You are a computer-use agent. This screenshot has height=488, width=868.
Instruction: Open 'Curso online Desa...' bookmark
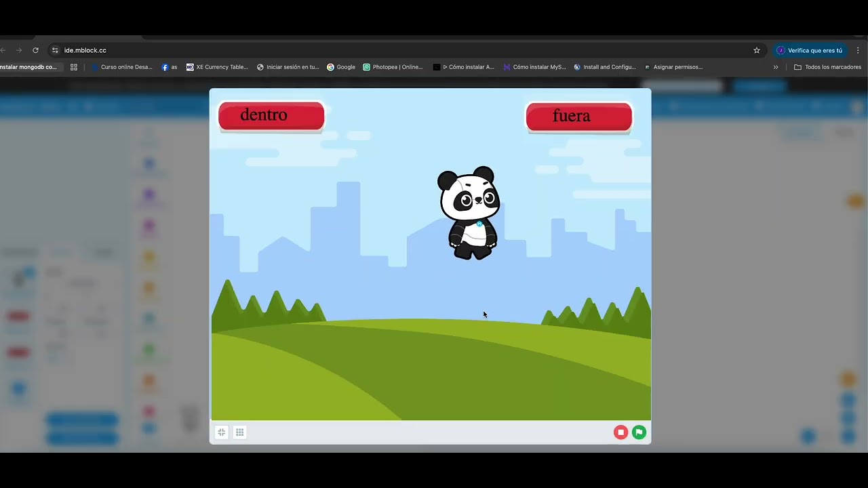[122, 67]
